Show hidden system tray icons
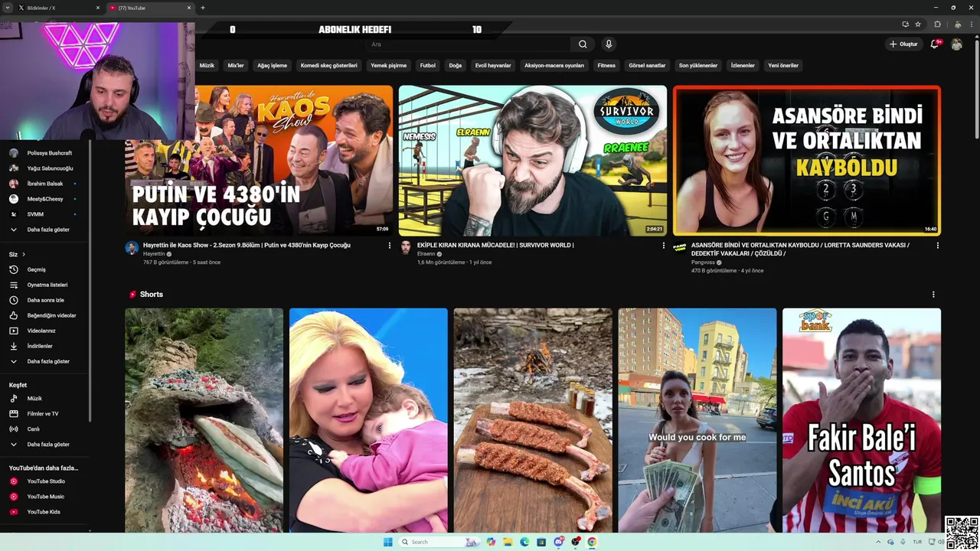980x551 pixels. tap(879, 542)
